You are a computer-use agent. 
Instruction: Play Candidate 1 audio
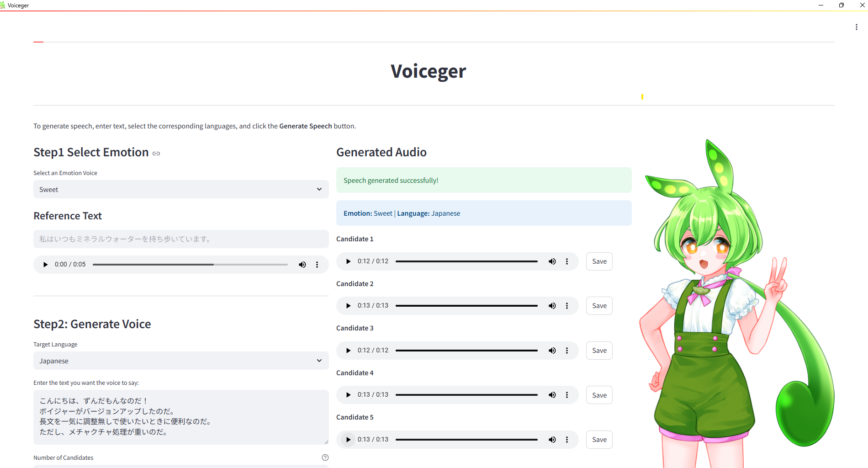(x=348, y=261)
